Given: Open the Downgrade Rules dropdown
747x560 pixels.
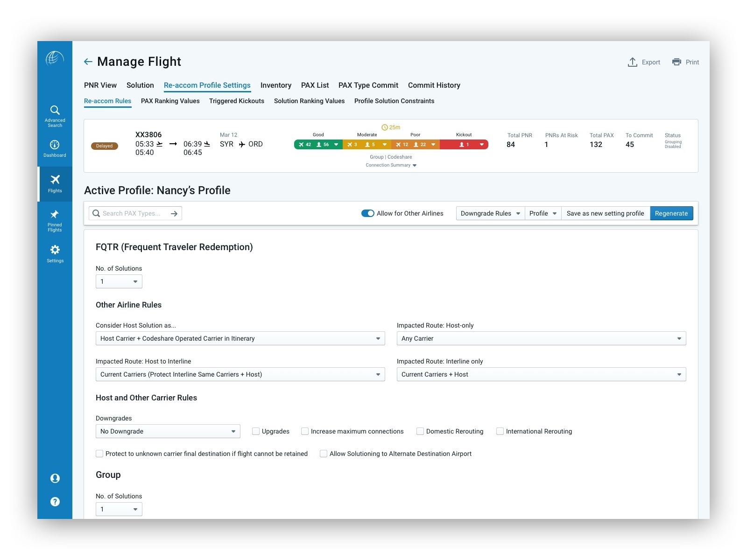Looking at the screenshot, I should click(489, 213).
